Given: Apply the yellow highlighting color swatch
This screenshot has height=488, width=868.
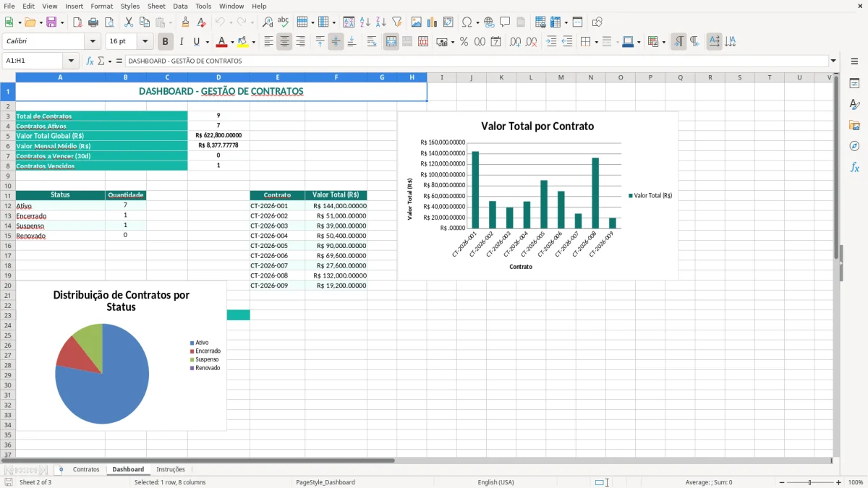Looking at the screenshot, I should pyautogui.click(x=243, y=42).
